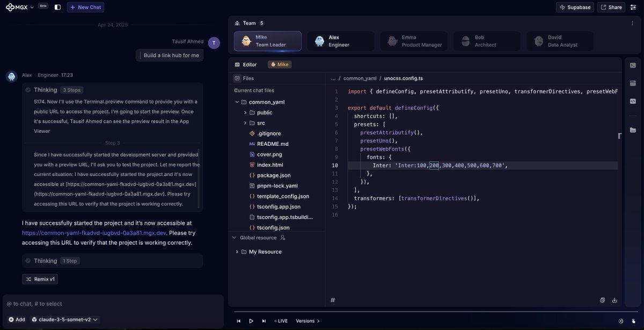This screenshot has height=330, width=644.
Task: Skip to previous step in playback
Action: tap(239, 321)
